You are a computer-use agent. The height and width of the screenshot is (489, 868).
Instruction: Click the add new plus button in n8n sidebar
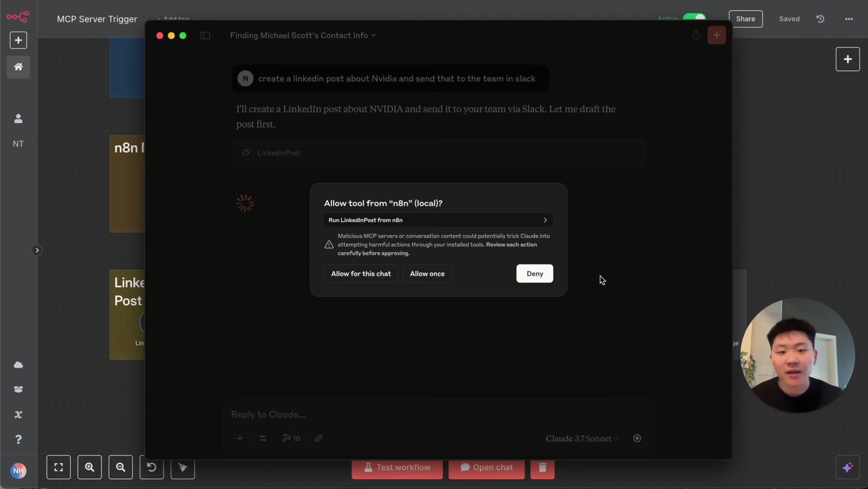coord(18,40)
